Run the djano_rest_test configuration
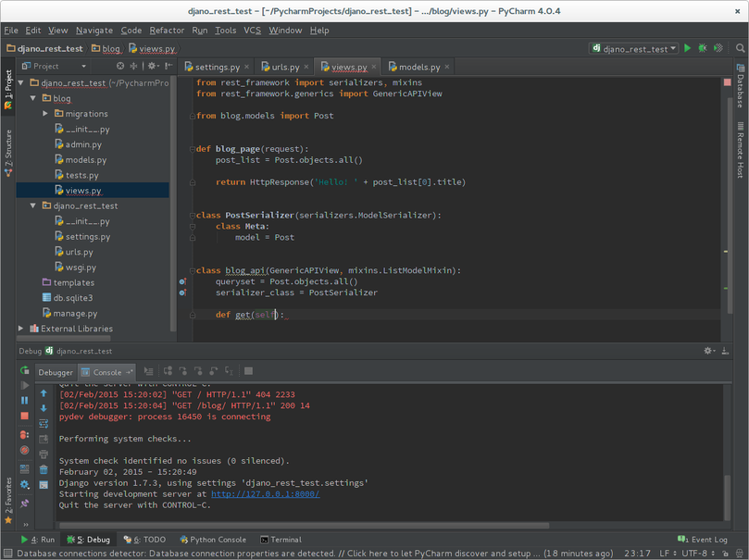Viewport: 749px width, 560px height. tap(687, 48)
